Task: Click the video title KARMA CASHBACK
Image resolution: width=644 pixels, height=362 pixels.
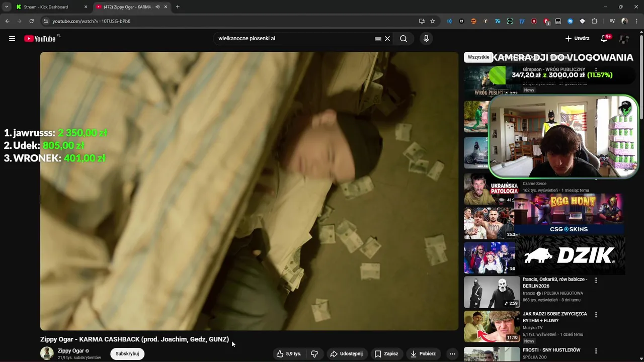Action: coord(134,339)
